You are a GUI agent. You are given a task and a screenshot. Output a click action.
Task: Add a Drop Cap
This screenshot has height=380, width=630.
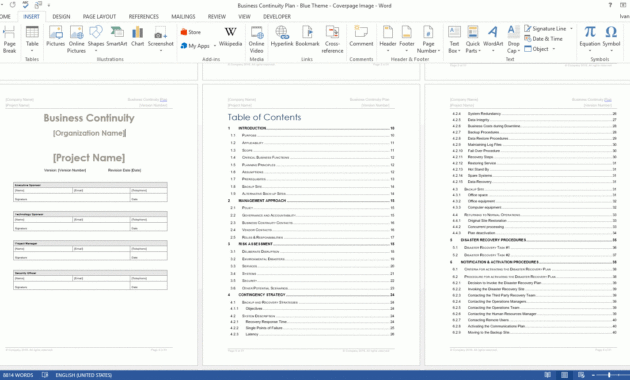[513, 39]
